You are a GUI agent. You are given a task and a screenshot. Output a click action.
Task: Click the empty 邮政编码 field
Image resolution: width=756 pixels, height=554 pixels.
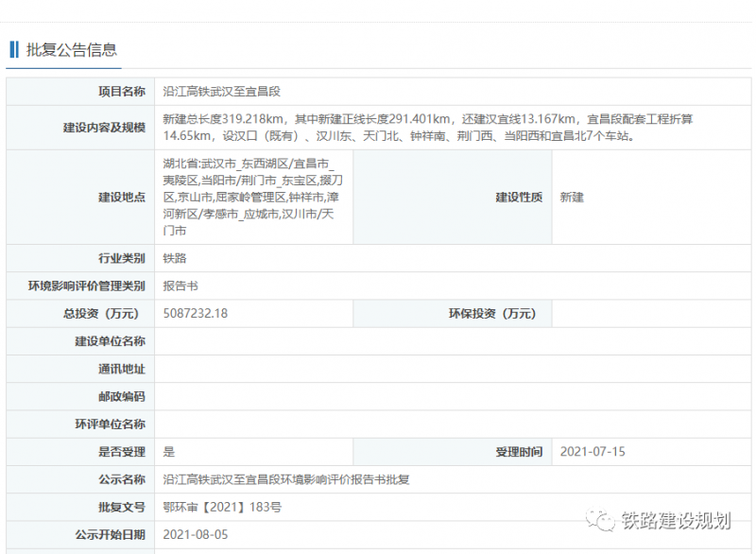[x=452, y=396]
